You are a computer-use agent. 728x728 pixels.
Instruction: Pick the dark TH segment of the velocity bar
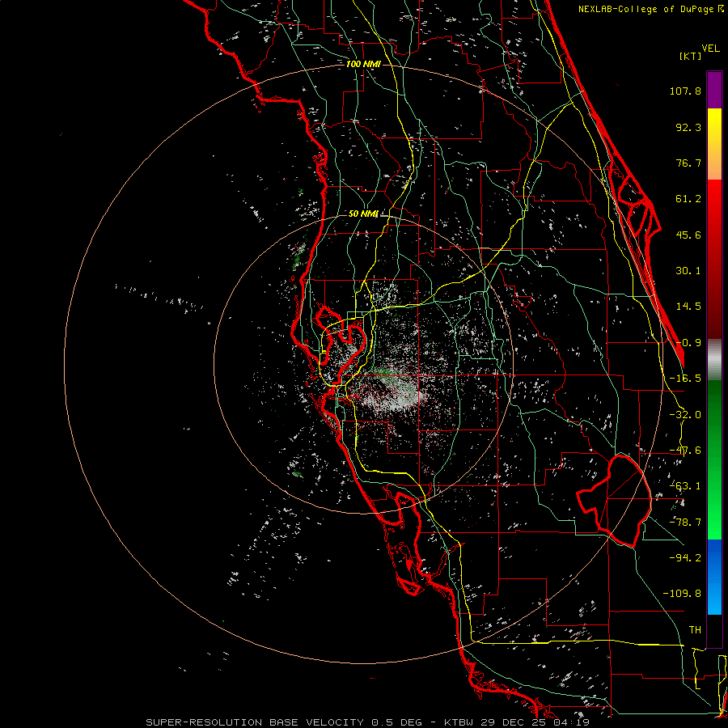(x=714, y=630)
